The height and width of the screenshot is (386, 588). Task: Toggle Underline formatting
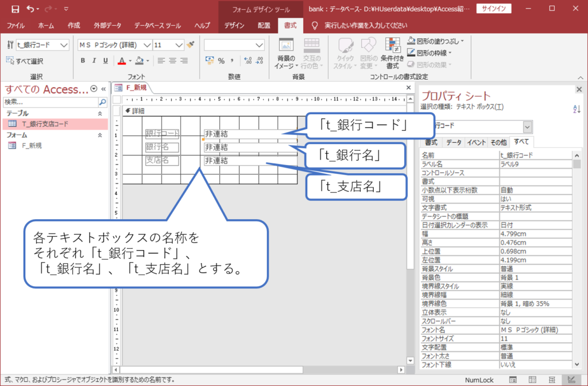coord(106,61)
